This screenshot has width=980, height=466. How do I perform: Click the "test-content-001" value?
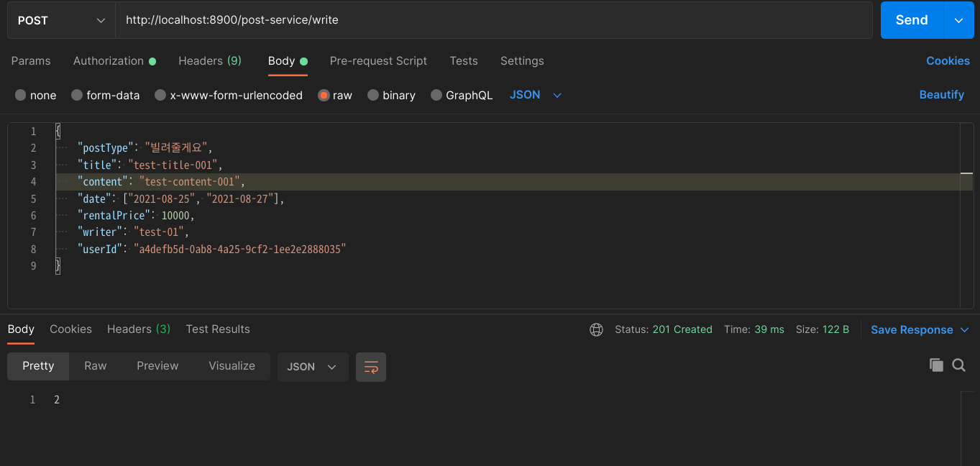coord(190,182)
